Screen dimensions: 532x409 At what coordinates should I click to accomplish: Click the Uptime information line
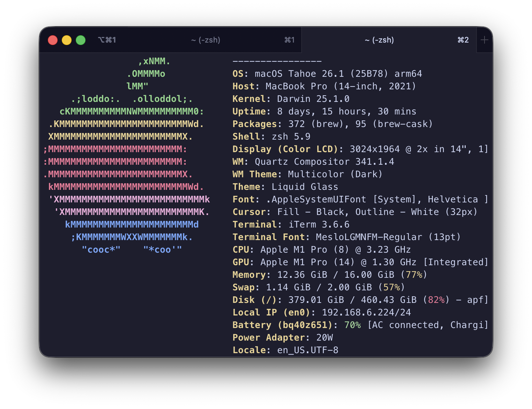tap(324, 111)
